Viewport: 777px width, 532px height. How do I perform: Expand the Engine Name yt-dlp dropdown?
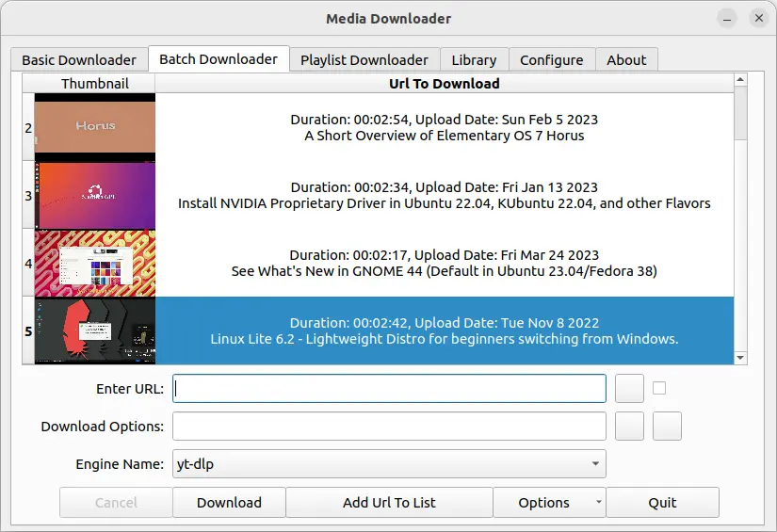coord(389,463)
